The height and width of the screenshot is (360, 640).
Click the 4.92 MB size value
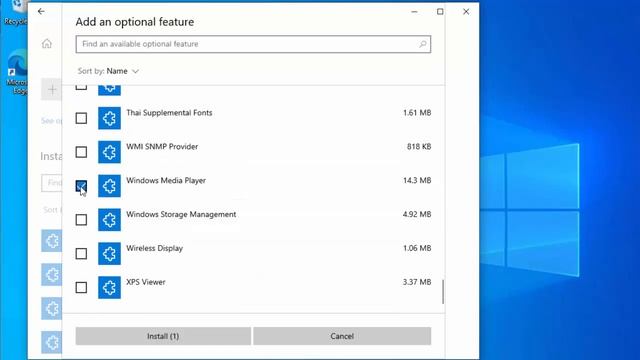click(x=417, y=214)
